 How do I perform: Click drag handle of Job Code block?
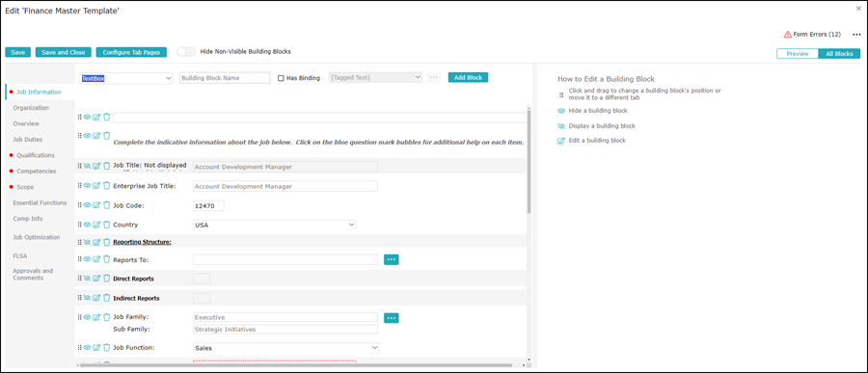(x=80, y=205)
